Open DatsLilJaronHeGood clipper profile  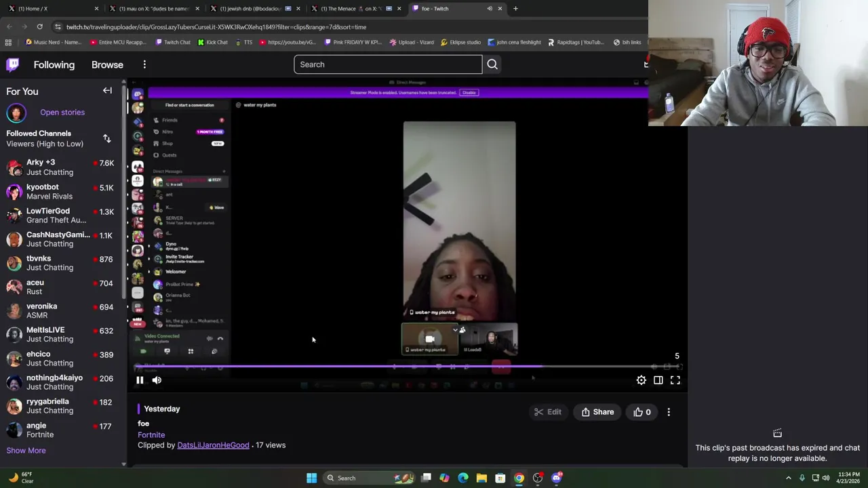(213, 445)
